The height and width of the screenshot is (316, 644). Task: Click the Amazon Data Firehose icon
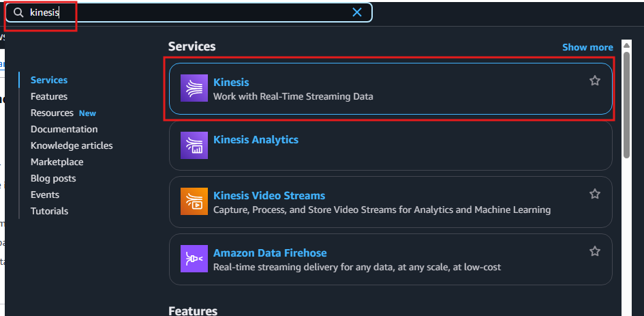(194, 259)
